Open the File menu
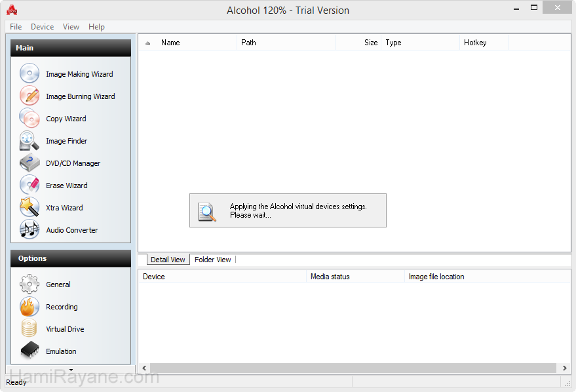The width and height of the screenshot is (576, 392). click(16, 27)
